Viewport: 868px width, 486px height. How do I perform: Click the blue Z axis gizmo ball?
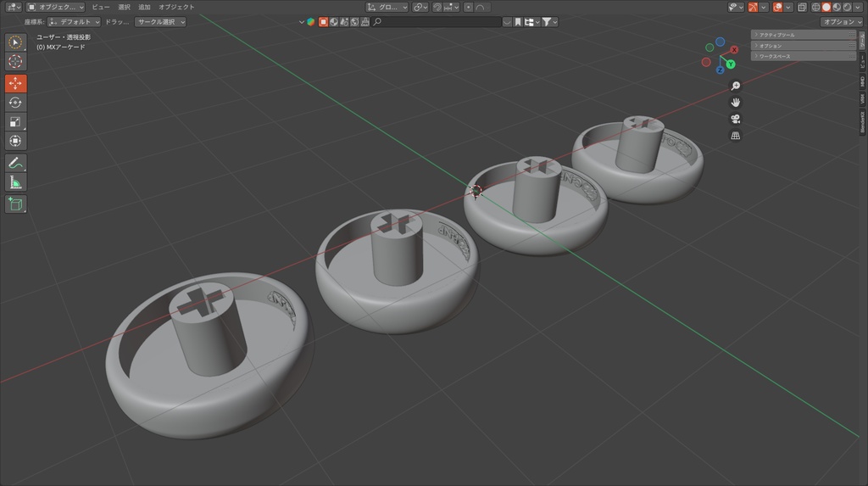[x=720, y=70]
